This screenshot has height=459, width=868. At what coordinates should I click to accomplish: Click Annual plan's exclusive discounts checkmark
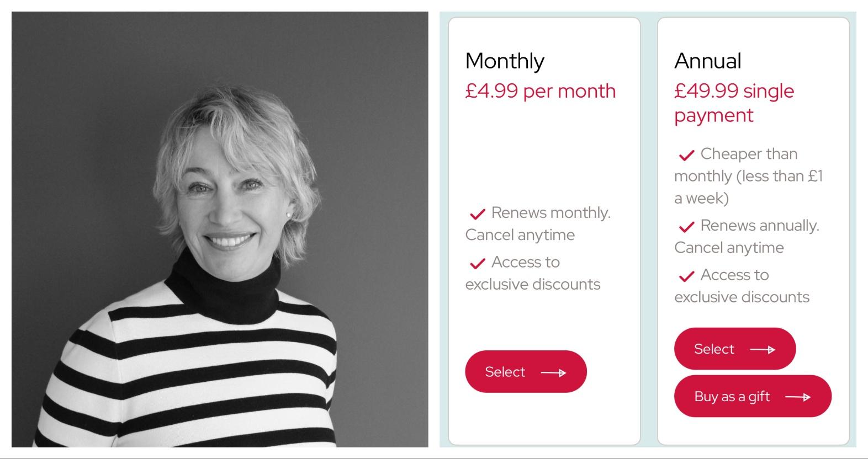pos(686,276)
